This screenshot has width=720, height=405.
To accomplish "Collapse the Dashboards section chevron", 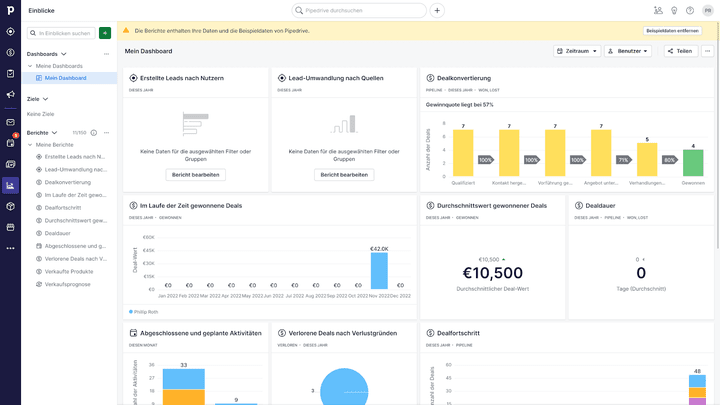I will click(64, 53).
